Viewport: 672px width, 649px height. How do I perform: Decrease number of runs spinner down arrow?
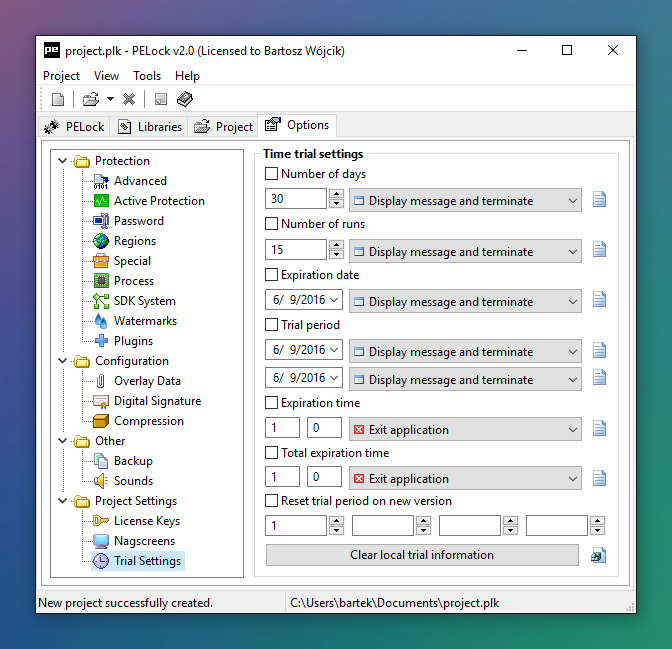click(x=336, y=255)
